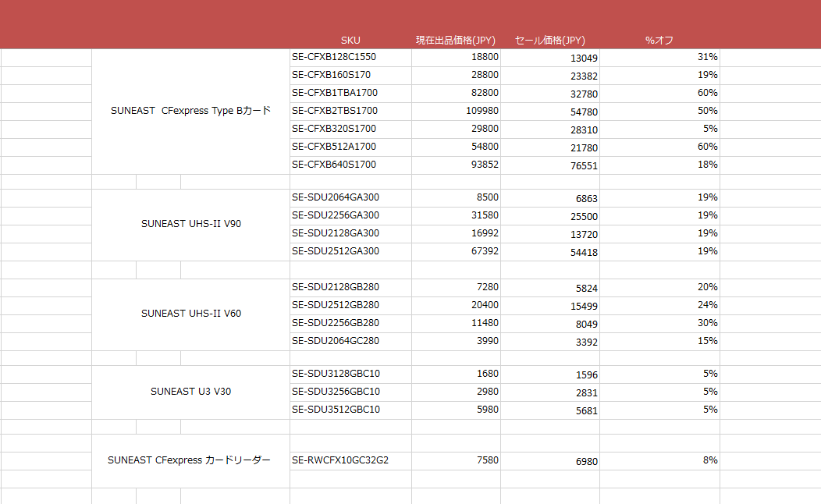Select SKU cell SE-SDU3128GBC10

tap(350, 374)
